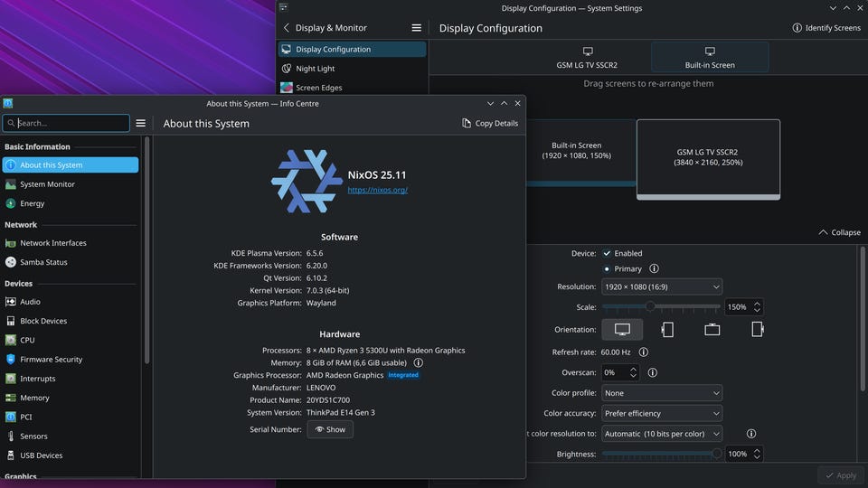The height and width of the screenshot is (488, 868).
Task: Open About this System in Info Centre sidebar
Action: [71, 164]
